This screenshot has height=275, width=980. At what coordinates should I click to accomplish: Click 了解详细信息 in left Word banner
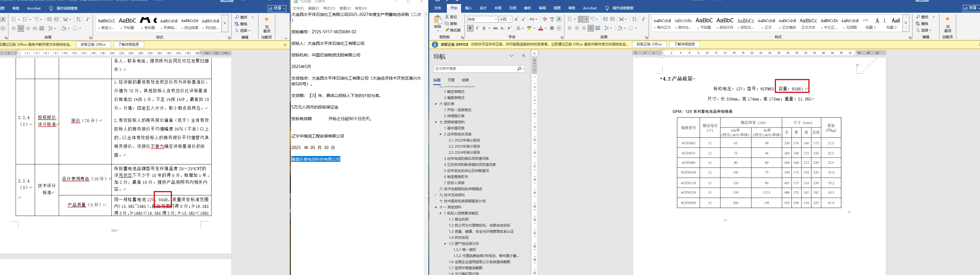[128, 45]
